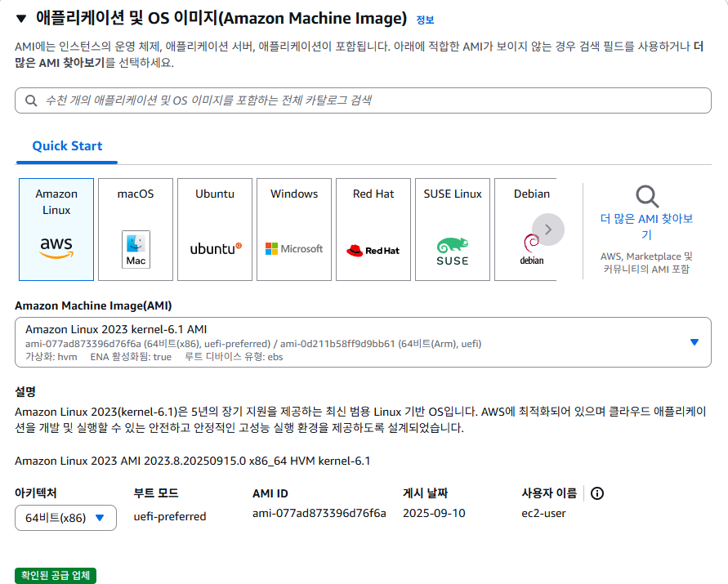Image resolution: width=728 pixels, height=584 pixels.
Task: Open 더 많은 AMI 찾아보기 link
Action: point(646,226)
